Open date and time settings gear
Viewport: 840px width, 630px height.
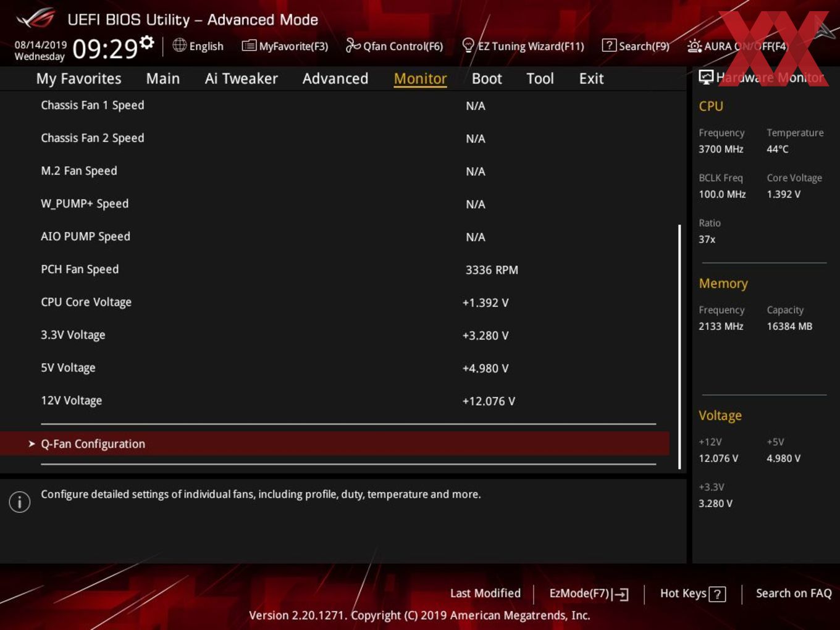147,43
